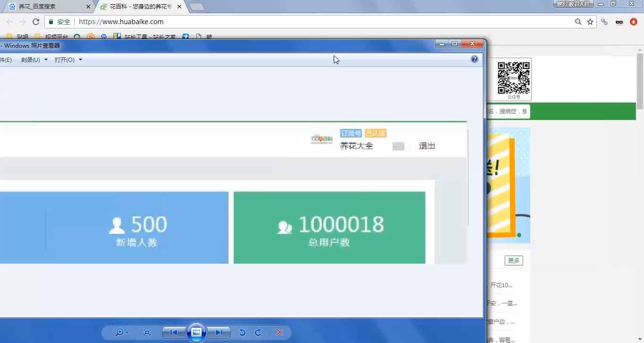
Task: Click the scrollbar up arrow in Chrome
Action: pyautogui.click(x=640, y=50)
